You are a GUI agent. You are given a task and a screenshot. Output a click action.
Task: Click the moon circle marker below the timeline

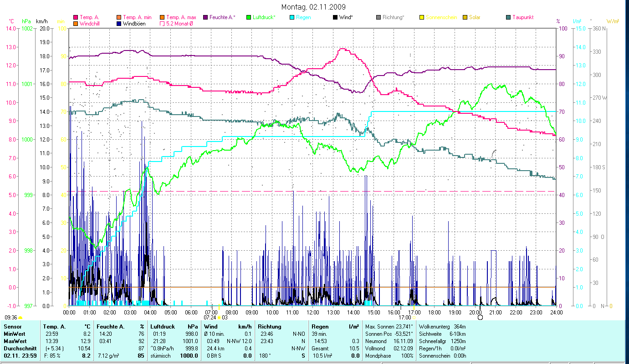(x=480, y=317)
